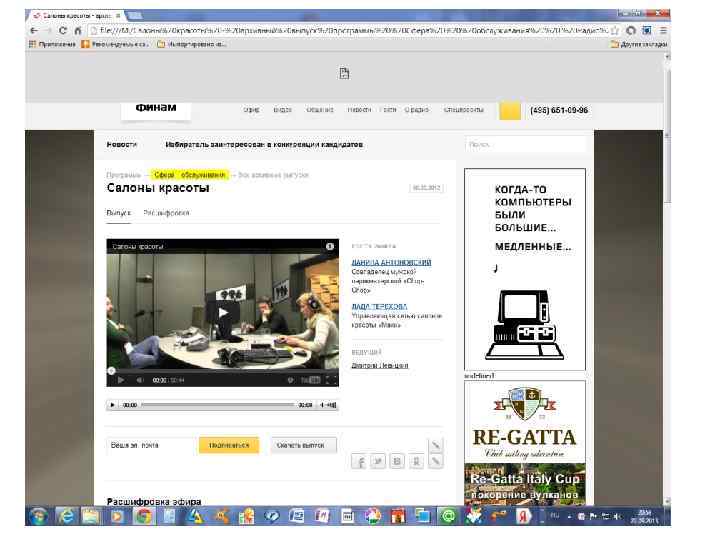The image size is (720, 540).
Task: Open the 'новости' item in the top navigation
Action: (x=359, y=110)
